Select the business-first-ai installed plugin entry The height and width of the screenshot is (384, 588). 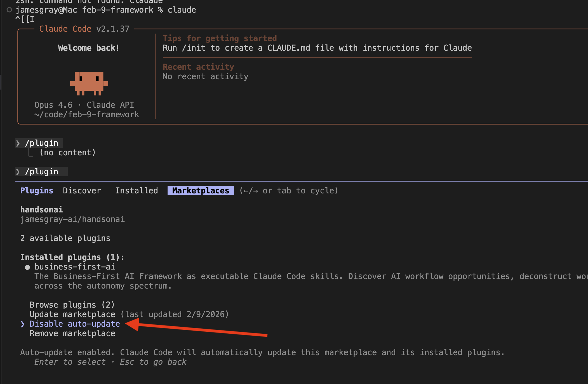75,267
